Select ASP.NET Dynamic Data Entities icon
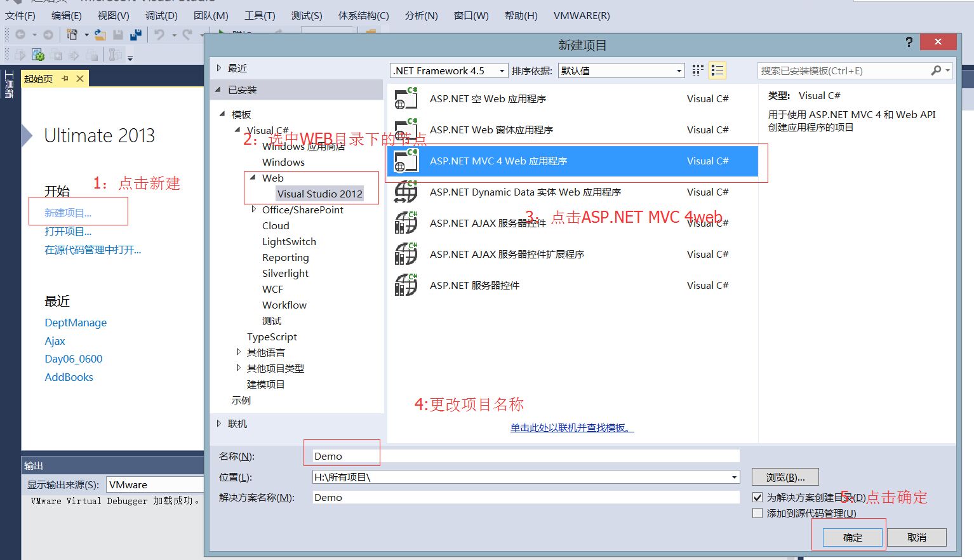Viewport: 974px width, 560px height. point(406,192)
